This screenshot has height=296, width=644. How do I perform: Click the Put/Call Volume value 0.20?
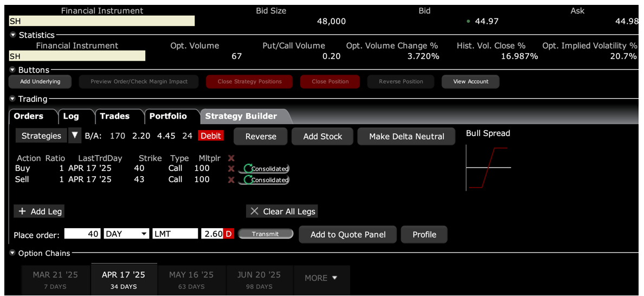coord(331,56)
